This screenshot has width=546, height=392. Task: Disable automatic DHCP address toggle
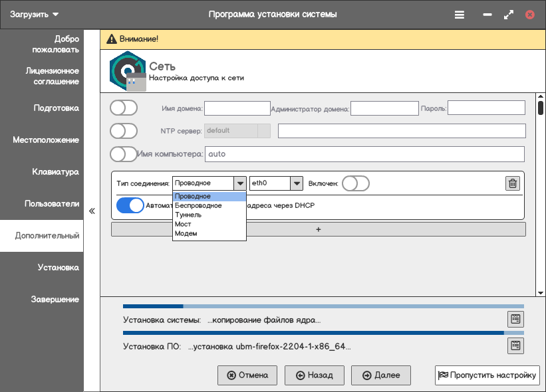[130, 205]
